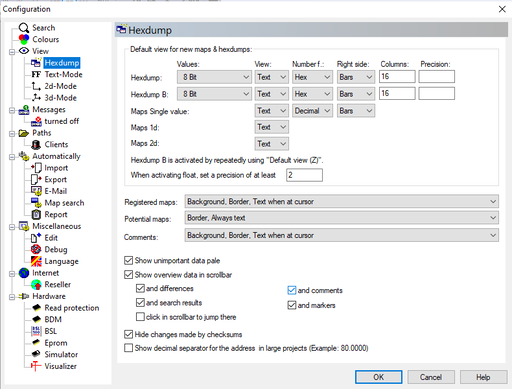Image resolution: width=512 pixels, height=389 pixels.
Task: Open Maps 1d View dropdown
Action: click(x=272, y=127)
